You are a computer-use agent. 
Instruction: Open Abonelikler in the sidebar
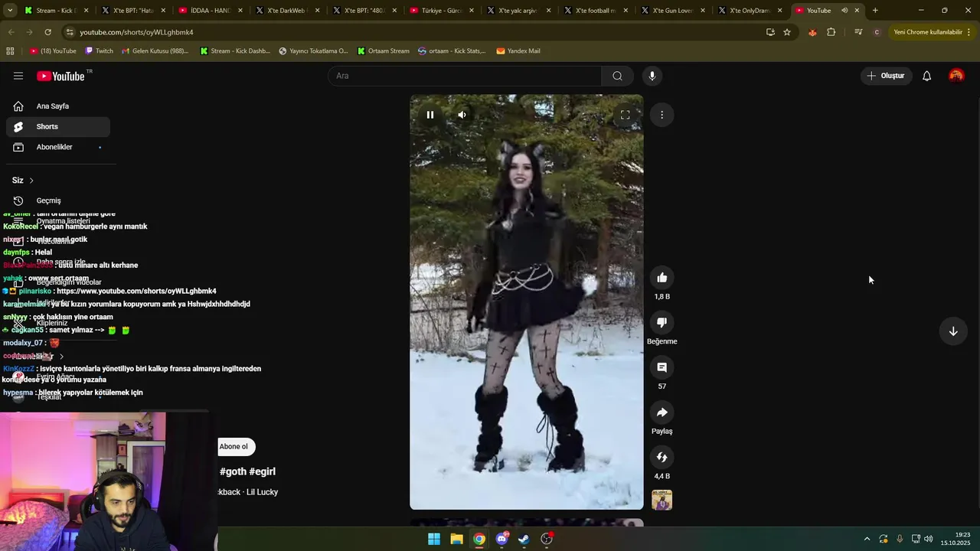(x=57, y=147)
